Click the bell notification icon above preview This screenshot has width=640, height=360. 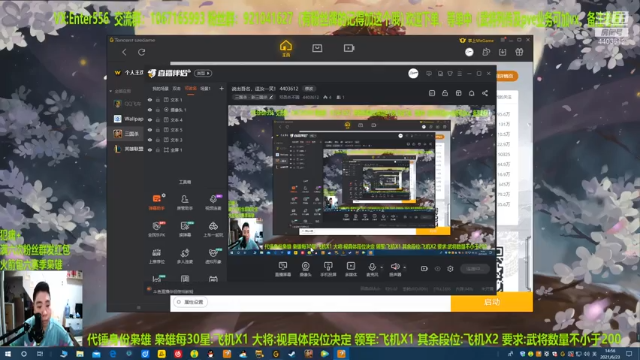[x=471, y=93]
